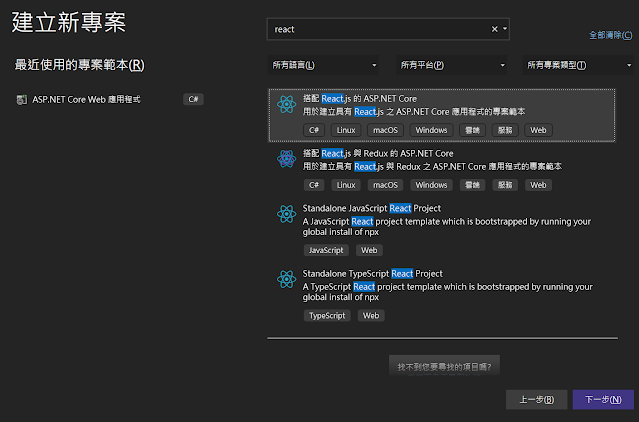Click the TypeScript tag
This screenshot has width=639, height=422.
point(327,316)
